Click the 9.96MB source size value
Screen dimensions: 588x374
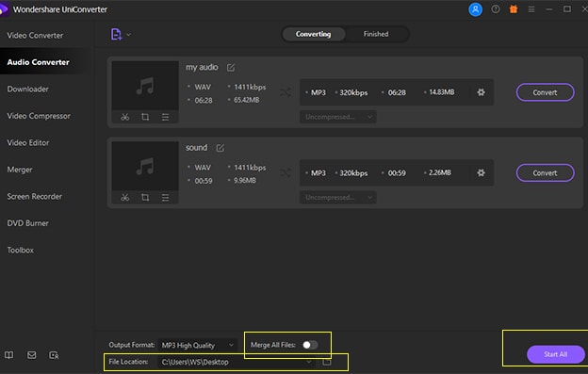point(245,181)
